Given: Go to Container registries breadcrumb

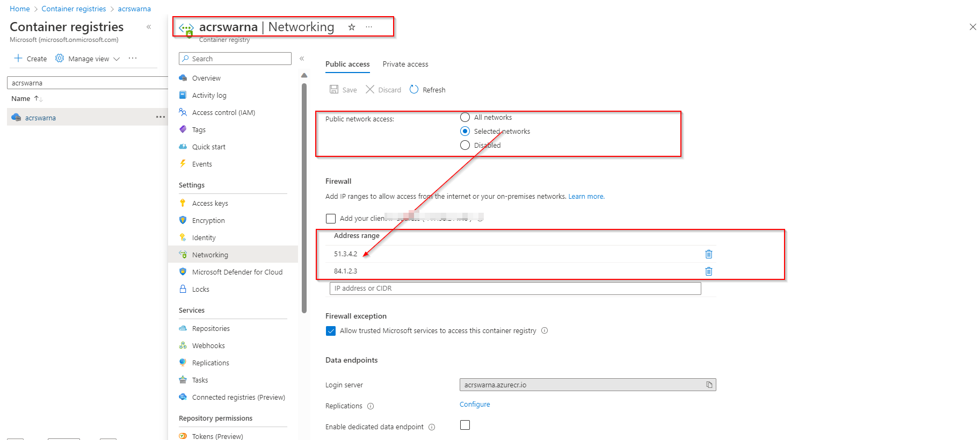Looking at the screenshot, I should tap(74, 9).
